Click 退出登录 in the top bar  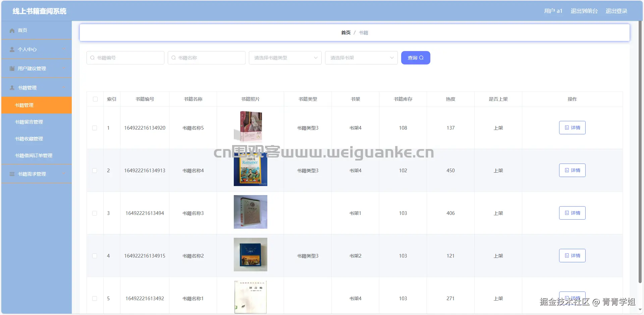(616, 11)
